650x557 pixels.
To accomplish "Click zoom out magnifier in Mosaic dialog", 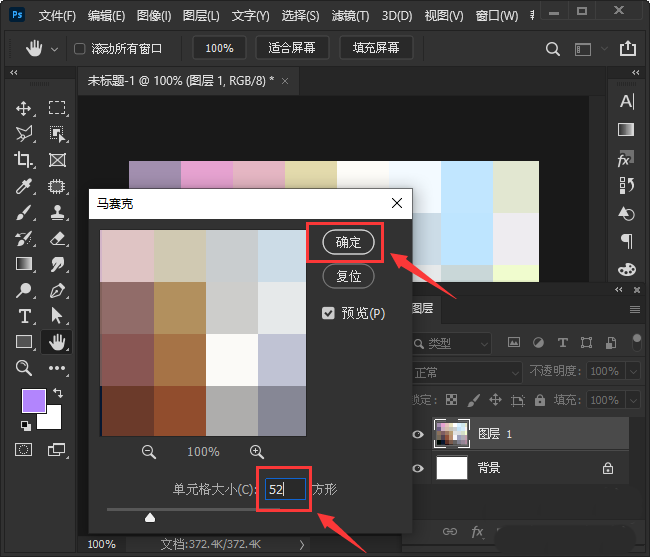I will pos(149,452).
